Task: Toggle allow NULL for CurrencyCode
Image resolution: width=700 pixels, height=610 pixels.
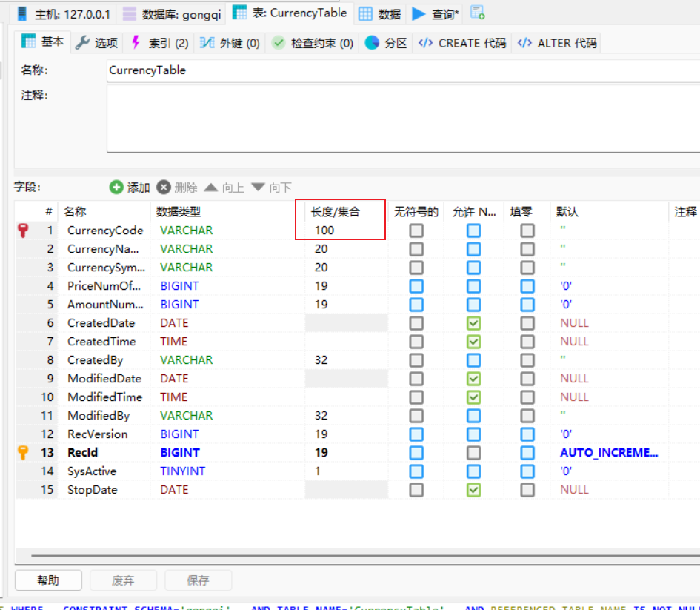Action: 473,231
